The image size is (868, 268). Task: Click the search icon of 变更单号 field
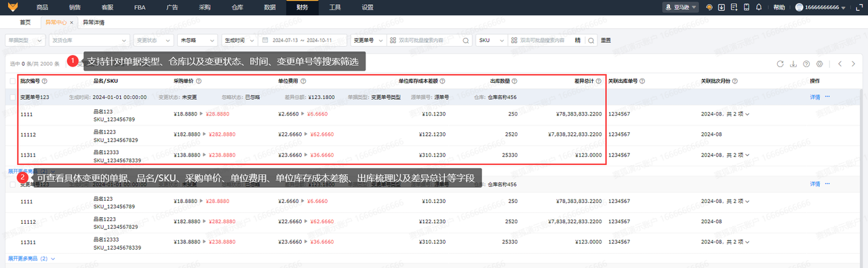[465, 41]
